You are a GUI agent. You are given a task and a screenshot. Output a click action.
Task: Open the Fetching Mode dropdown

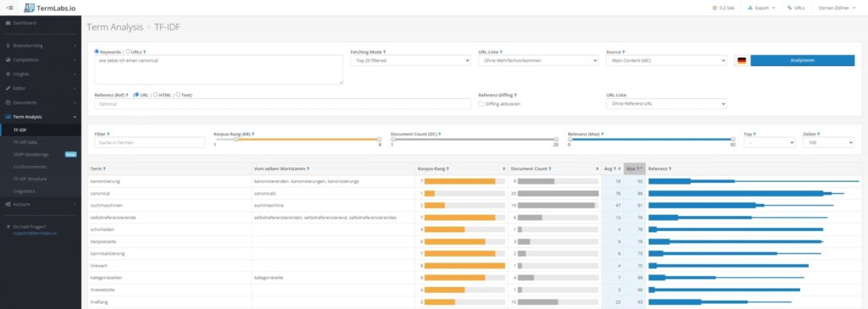click(x=410, y=60)
